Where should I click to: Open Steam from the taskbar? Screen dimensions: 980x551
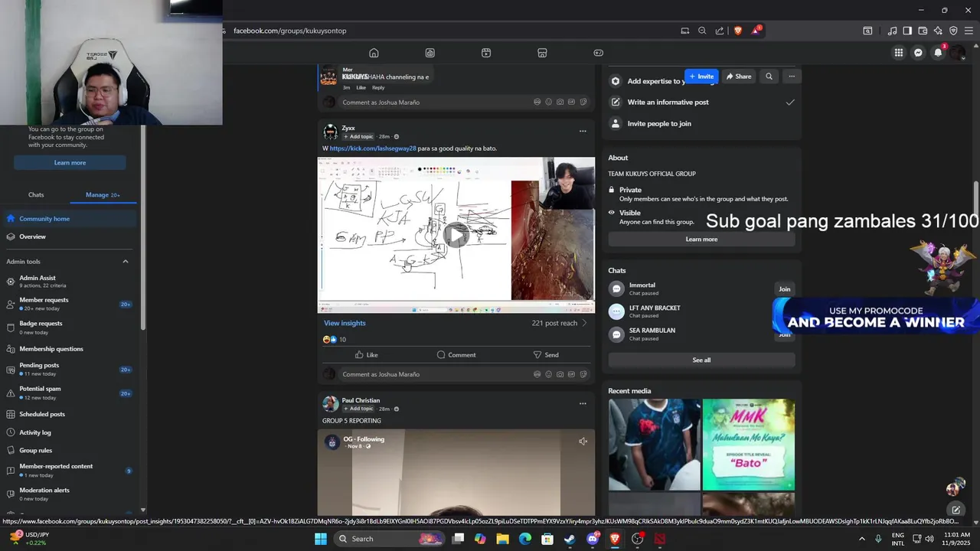[x=570, y=539]
